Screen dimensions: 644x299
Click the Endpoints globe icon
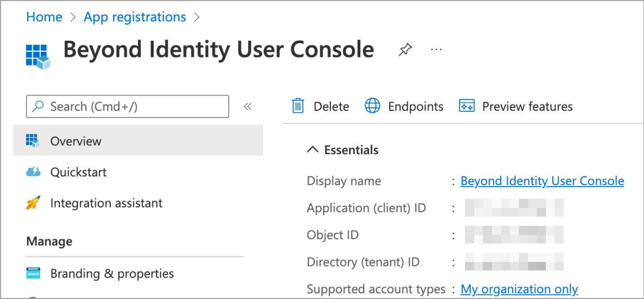373,106
